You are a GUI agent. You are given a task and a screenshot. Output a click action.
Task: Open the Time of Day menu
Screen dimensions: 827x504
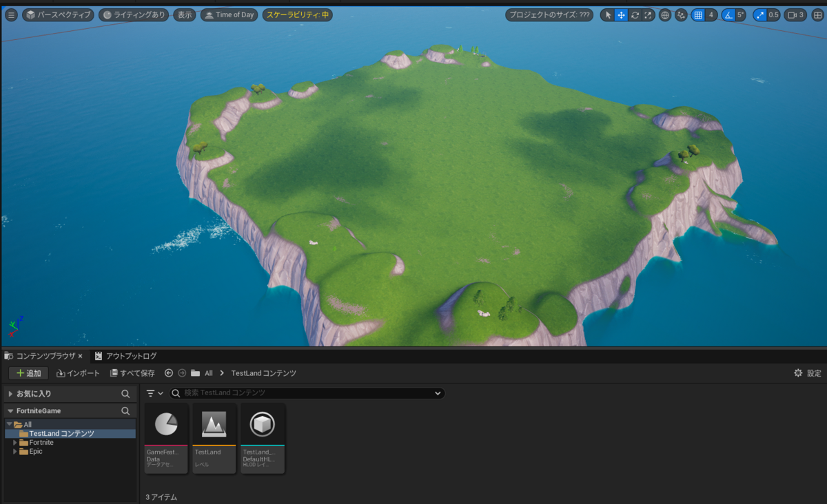[229, 14]
